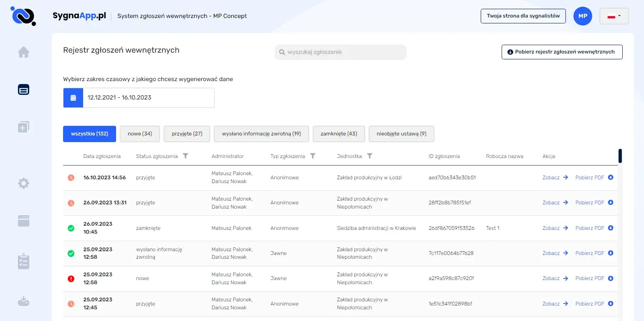The image size is (644, 321).
Task: Click the Robocza nazwa column header
Action: 505,156
